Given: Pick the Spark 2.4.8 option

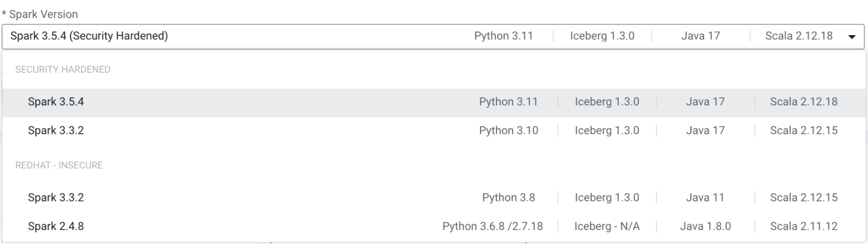Looking at the screenshot, I should coord(56,226).
